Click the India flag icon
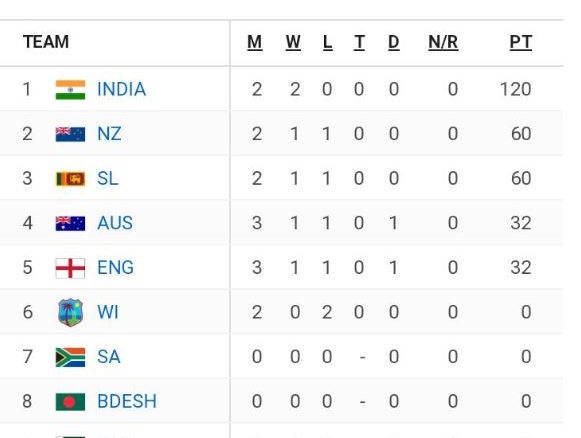The width and height of the screenshot is (581, 438). coord(70,90)
